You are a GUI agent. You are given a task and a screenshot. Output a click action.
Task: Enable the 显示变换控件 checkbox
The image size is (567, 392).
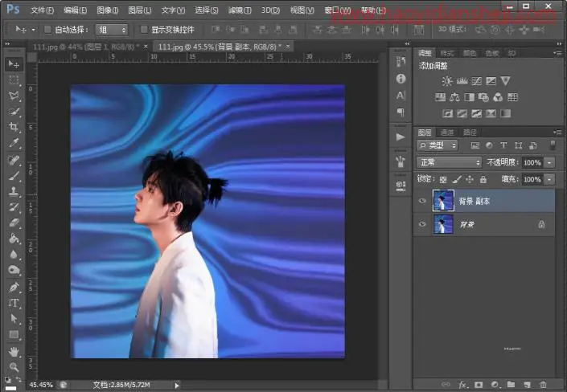tap(144, 30)
